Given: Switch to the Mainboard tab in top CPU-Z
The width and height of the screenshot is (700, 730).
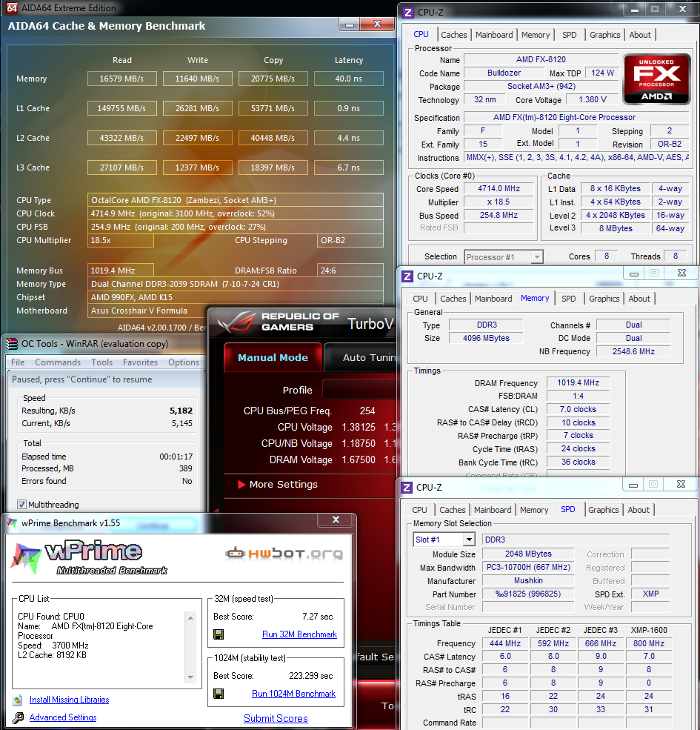Looking at the screenshot, I should click(494, 35).
